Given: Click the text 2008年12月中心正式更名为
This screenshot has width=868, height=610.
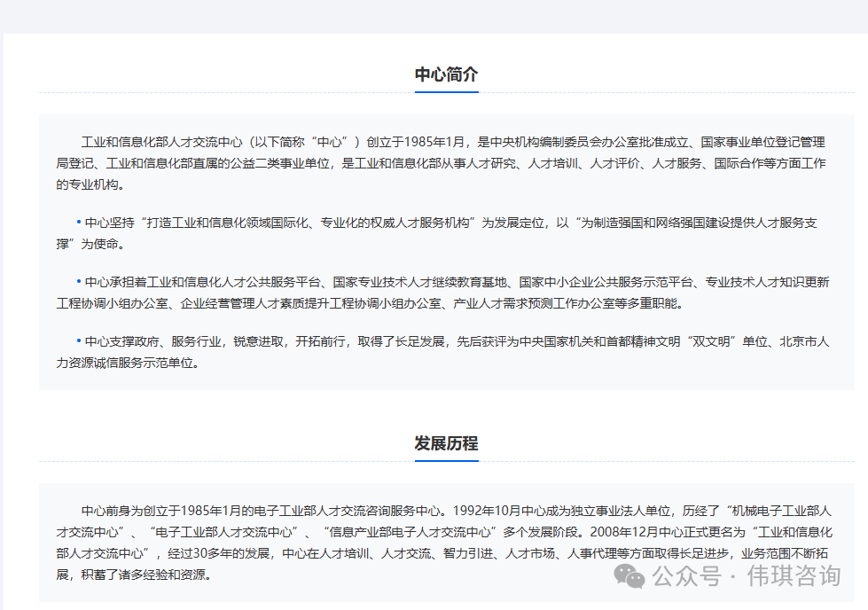Looking at the screenshot, I should pos(668,532).
